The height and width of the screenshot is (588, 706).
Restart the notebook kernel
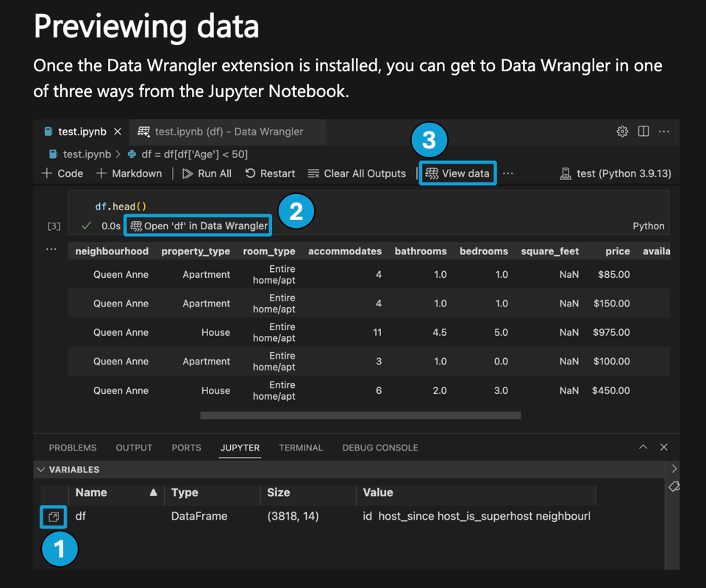pyautogui.click(x=270, y=173)
